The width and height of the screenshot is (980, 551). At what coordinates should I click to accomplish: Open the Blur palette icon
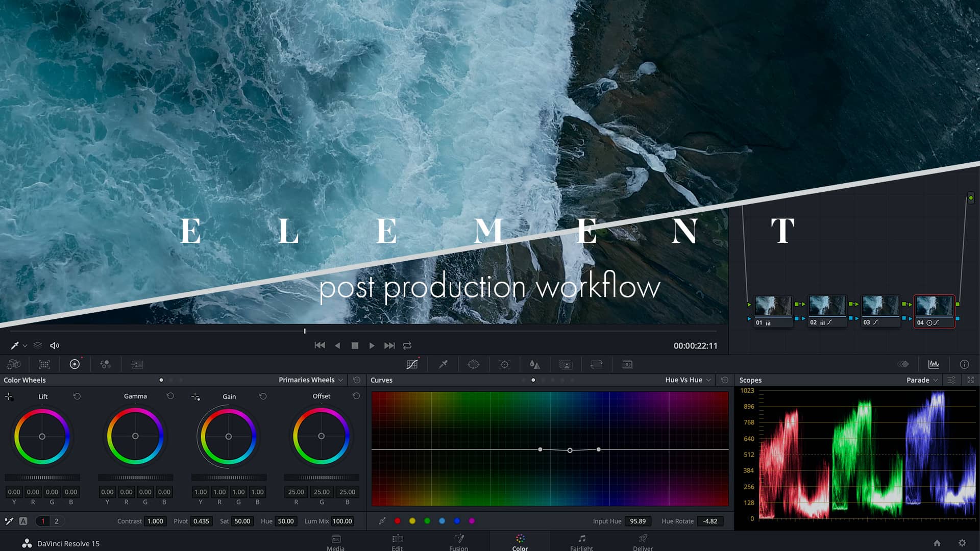[x=535, y=364]
